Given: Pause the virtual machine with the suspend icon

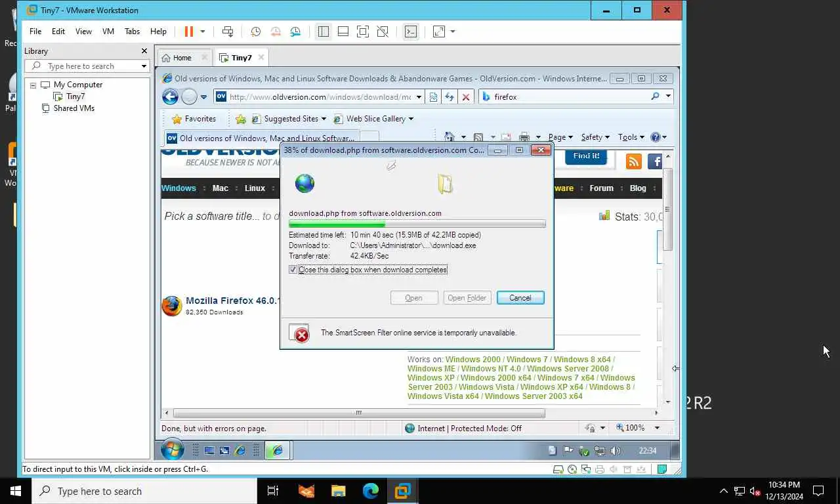Looking at the screenshot, I should point(189,31).
